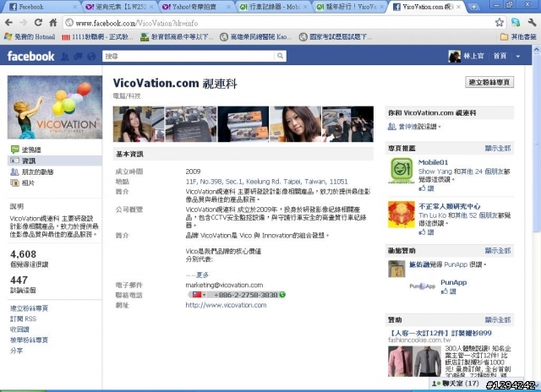This screenshot has width=541, height=392.
Task: Click the Skype call icon beside phone number
Action: point(282,295)
